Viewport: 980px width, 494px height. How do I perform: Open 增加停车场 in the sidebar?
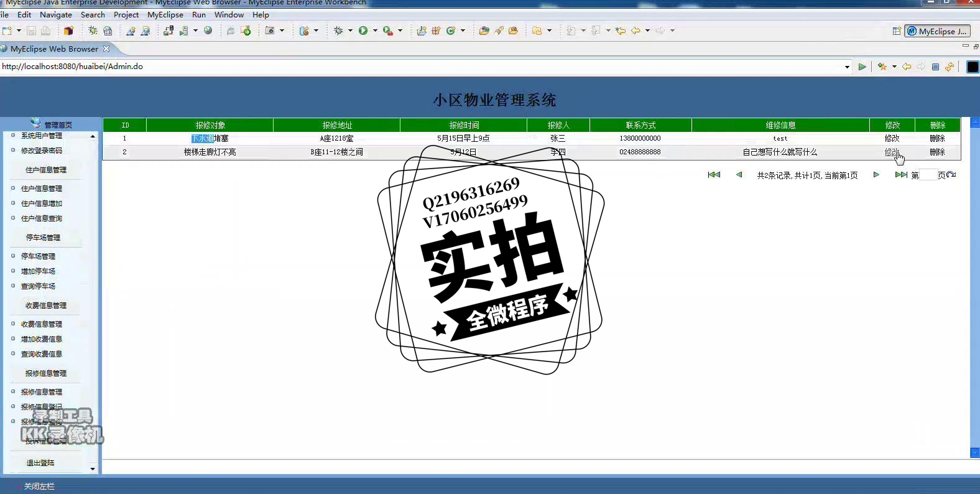tap(38, 271)
